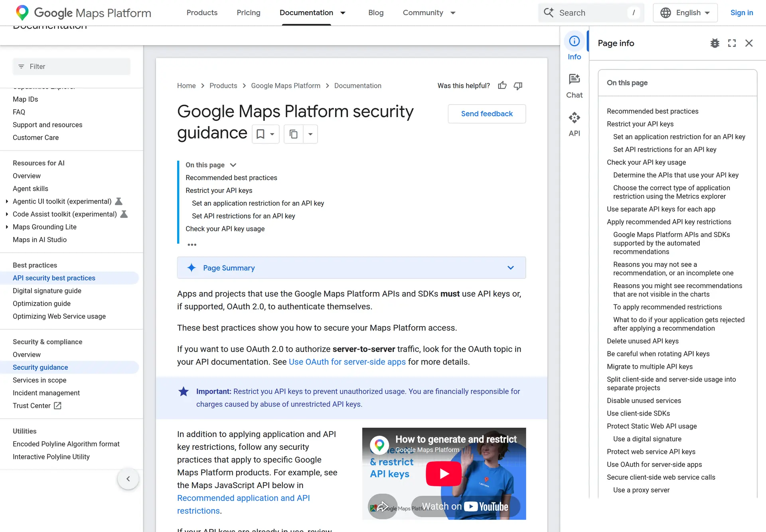The width and height of the screenshot is (766, 532).
Task: Show more items via the ellipsis
Action: point(192,245)
